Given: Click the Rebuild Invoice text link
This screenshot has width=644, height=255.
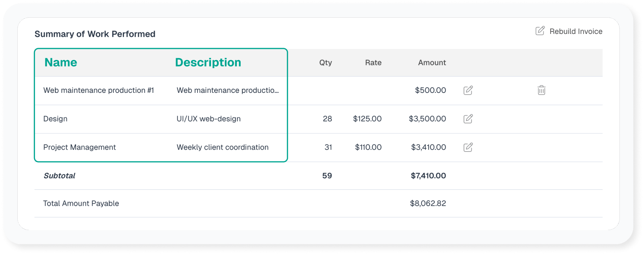Looking at the screenshot, I should 576,32.
